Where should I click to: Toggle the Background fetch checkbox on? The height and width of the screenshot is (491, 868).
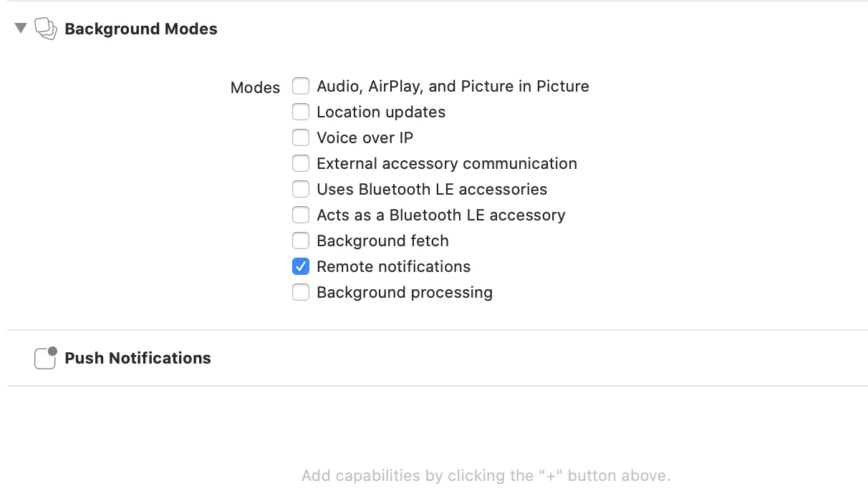click(x=301, y=241)
